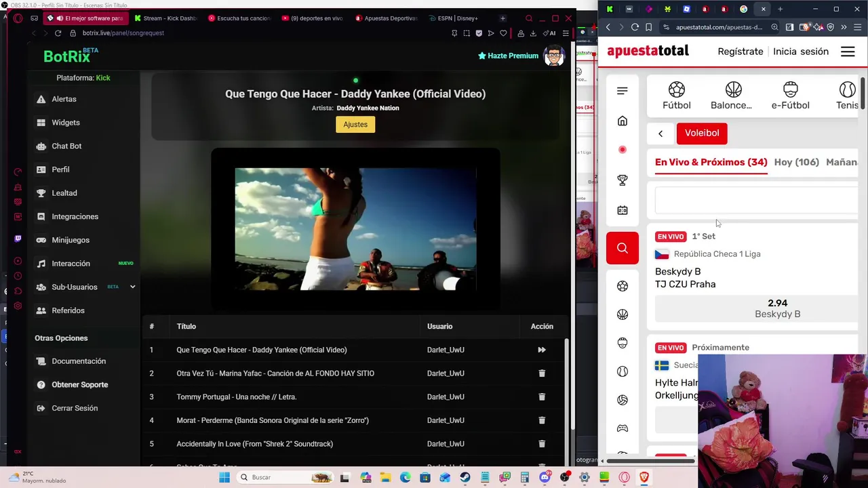Switch to deportes en vivo YouTube tab
Viewport: 868px width, 488px height.
312,18
